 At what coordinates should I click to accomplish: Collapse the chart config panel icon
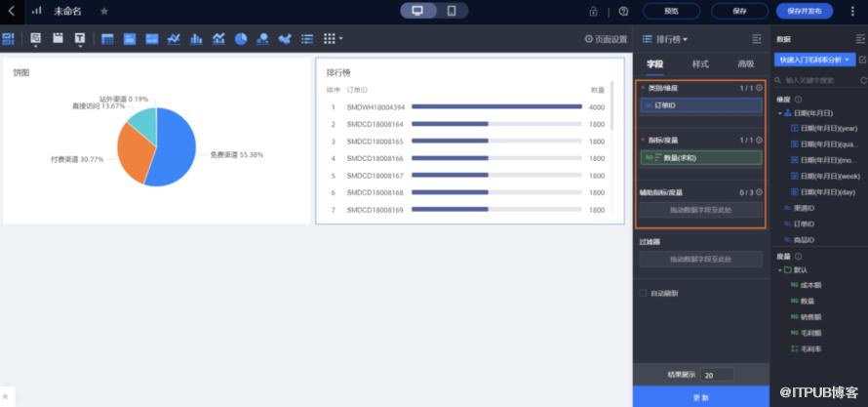pyautogui.click(x=757, y=39)
